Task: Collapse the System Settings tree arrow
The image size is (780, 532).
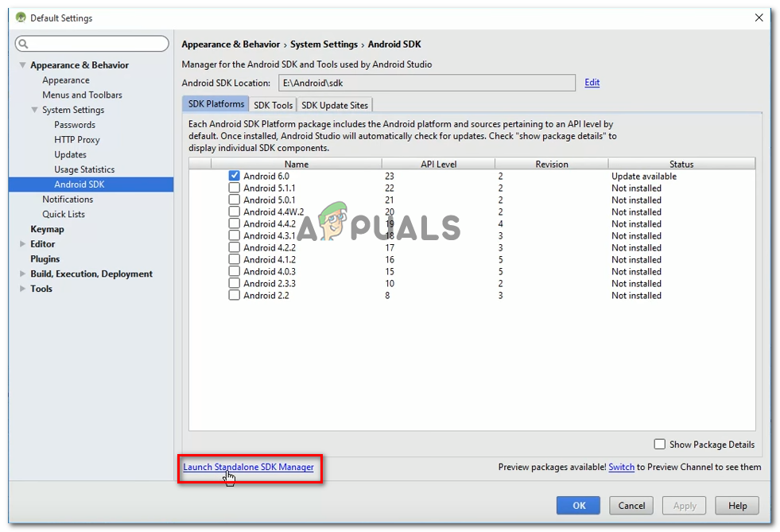Action: click(34, 110)
